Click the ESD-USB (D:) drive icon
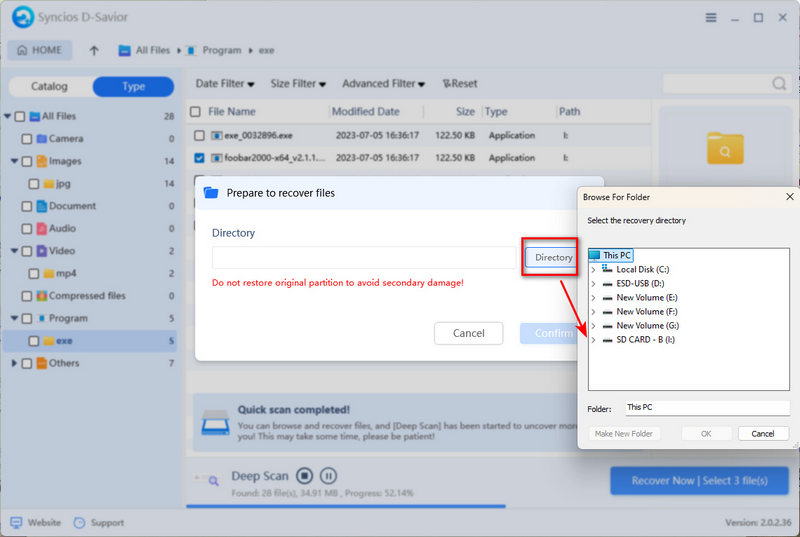 coord(607,284)
